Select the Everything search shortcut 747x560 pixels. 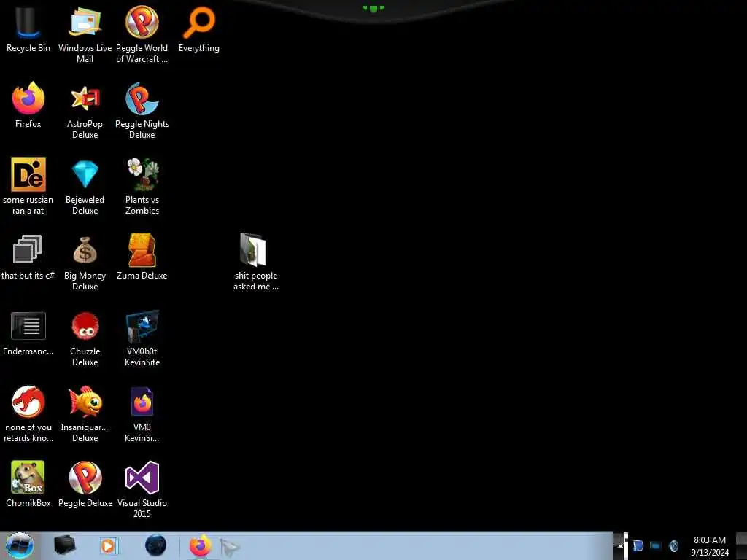[x=199, y=31]
